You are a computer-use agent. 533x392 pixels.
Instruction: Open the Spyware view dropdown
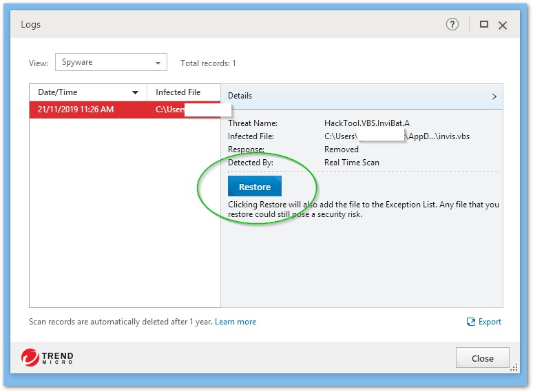click(x=111, y=62)
